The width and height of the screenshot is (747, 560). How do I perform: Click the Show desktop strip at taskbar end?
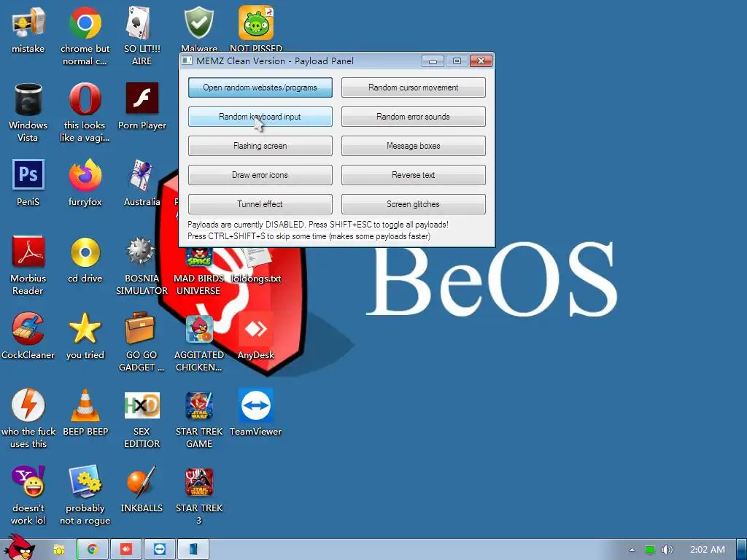click(741, 550)
